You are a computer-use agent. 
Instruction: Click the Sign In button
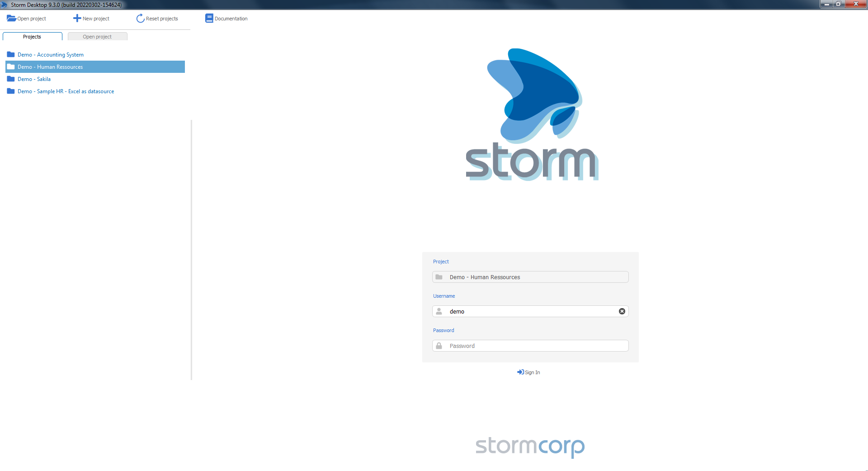pyautogui.click(x=528, y=372)
